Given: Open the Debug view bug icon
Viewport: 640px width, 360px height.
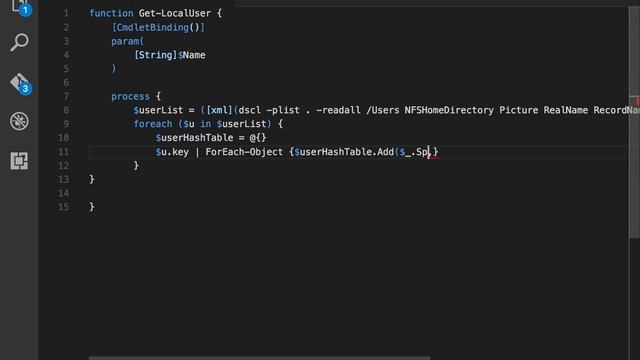Looking at the screenshot, I should click(19, 121).
